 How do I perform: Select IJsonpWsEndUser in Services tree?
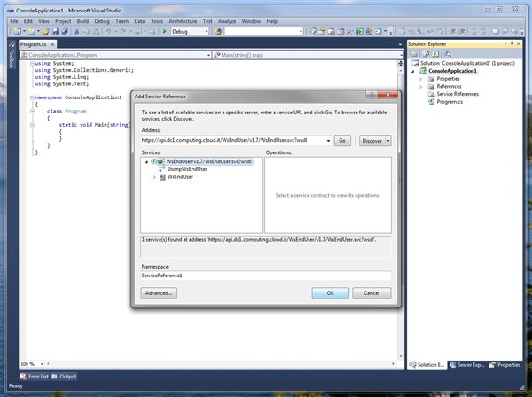pos(187,169)
